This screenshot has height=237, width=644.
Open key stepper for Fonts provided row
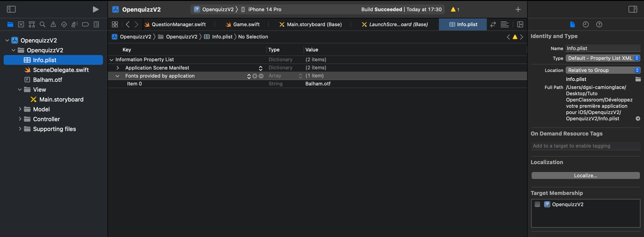249,76
